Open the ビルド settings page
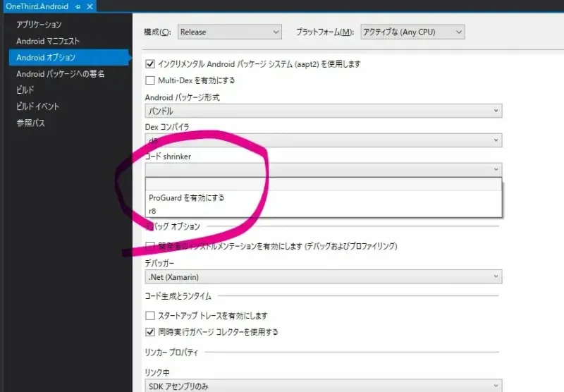564x392 pixels. tap(25, 90)
